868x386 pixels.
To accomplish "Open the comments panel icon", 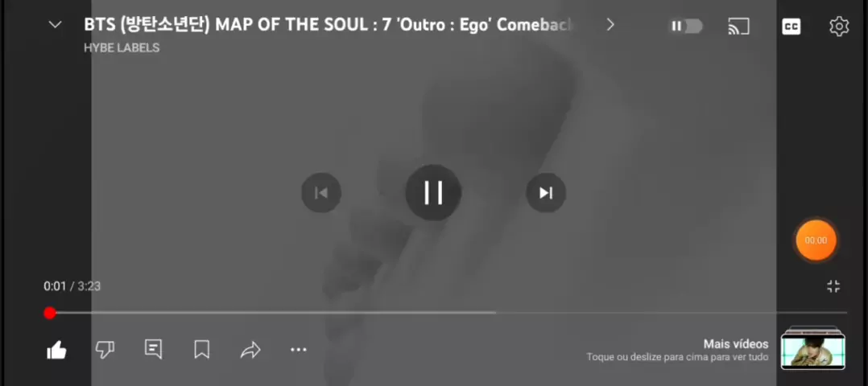I will pyautogui.click(x=153, y=349).
